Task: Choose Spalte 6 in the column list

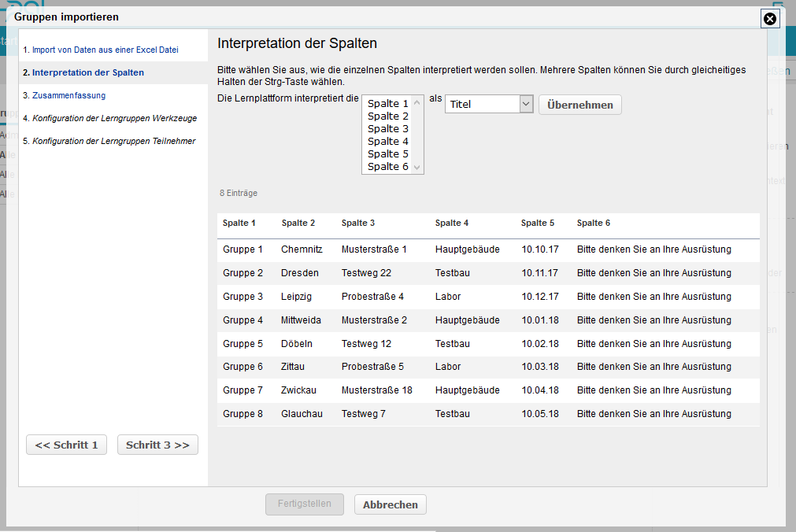Action: pyautogui.click(x=388, y=167)
